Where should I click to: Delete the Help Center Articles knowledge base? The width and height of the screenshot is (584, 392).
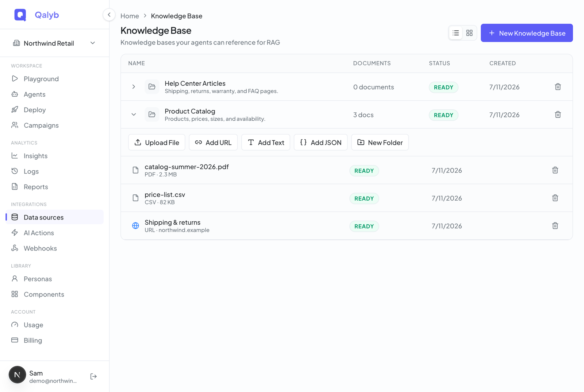(558, 87)
